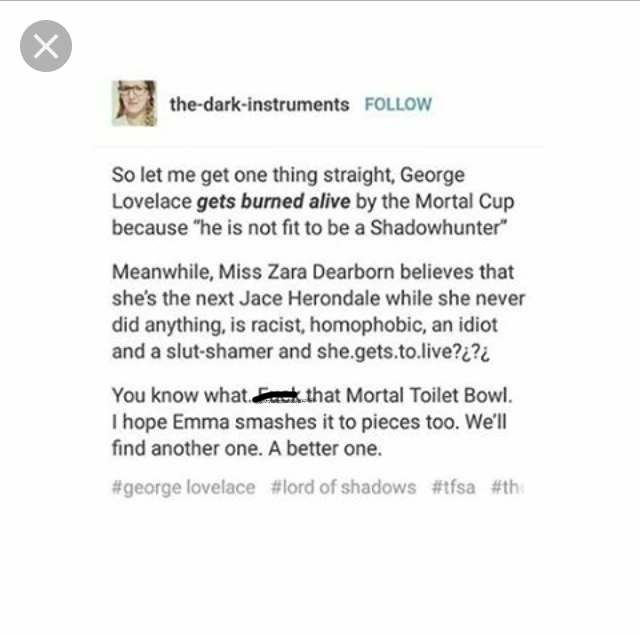Click the bold italic 'gets burned alive' text
The height and width of the screenshot is (635, 640).
tap(273, 202)
